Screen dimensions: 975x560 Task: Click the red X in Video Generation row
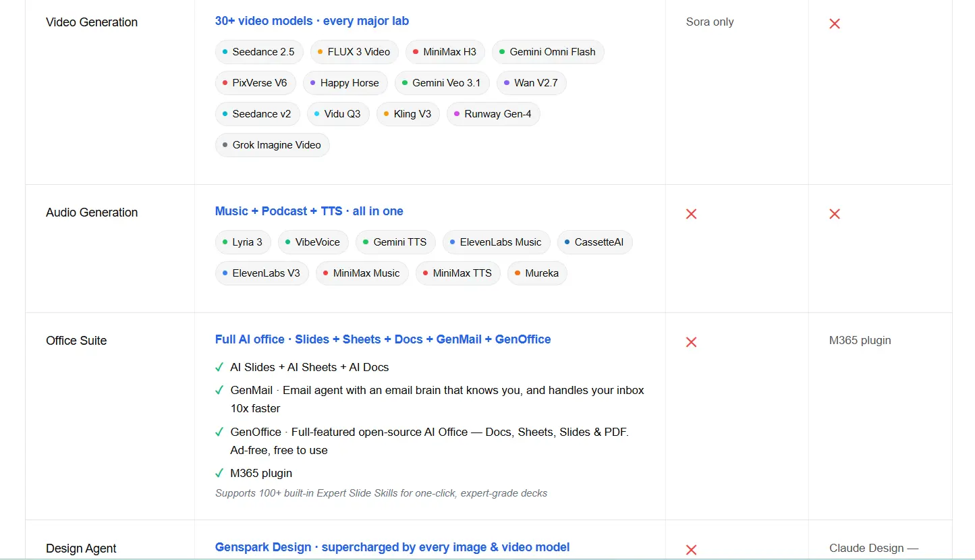coord(835,24)
